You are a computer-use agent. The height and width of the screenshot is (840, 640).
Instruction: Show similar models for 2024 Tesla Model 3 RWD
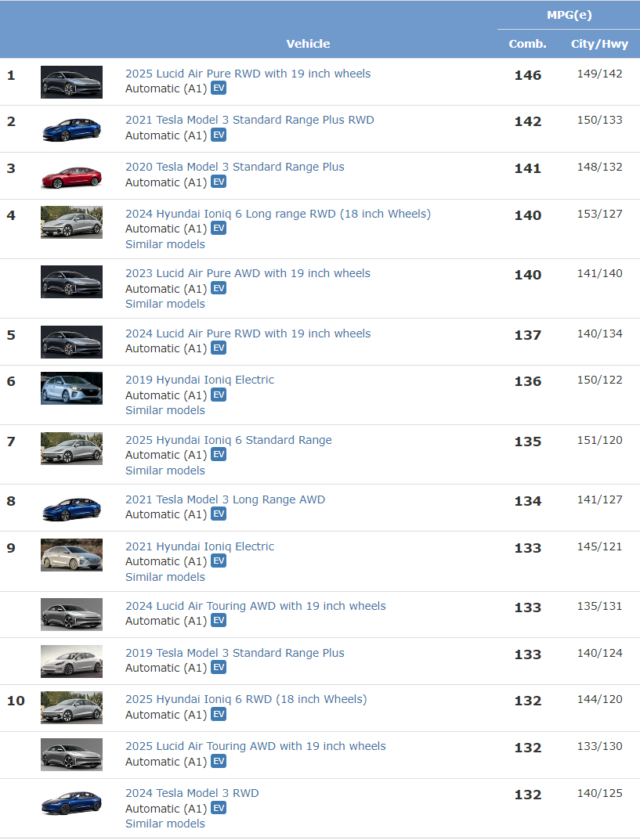coord(165,824)
